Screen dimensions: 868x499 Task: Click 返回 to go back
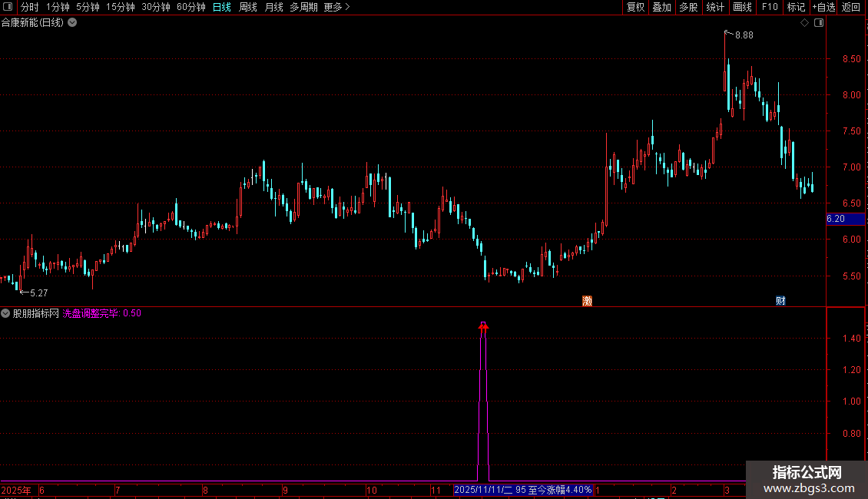coord(851,7)
